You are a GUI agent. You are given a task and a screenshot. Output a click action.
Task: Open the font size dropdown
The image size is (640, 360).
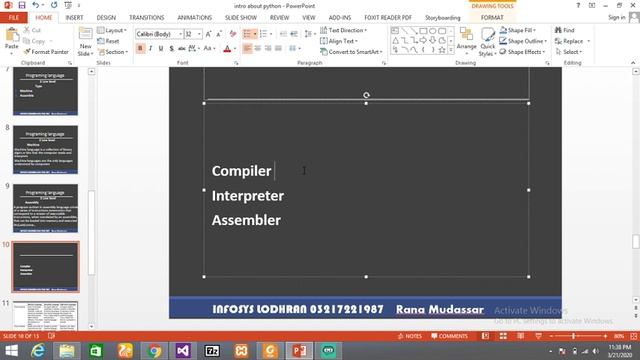click(199, 34)
